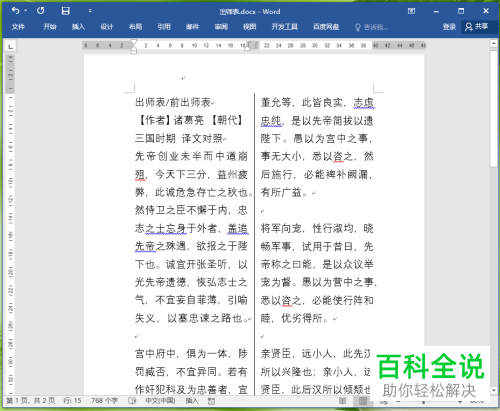The height and width of the screenshot is (411, 500).
Task: Click the 行: 15 line indicator
Action: [72, 400]
